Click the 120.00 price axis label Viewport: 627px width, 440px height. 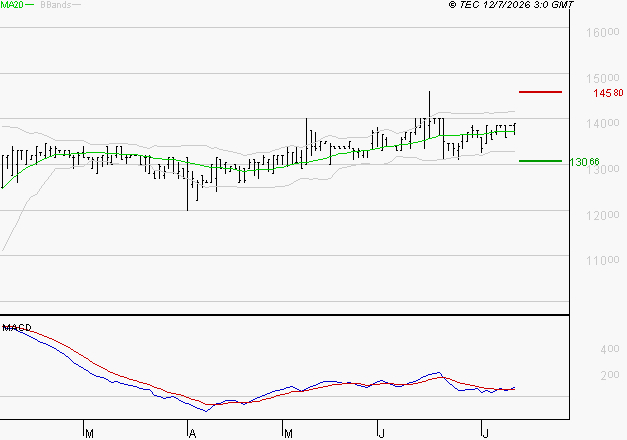pos(603,215)
